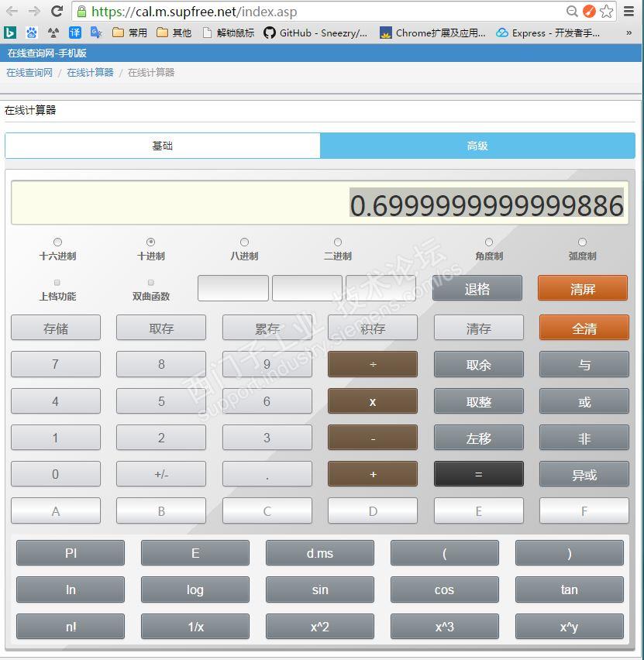Click the x^y power button
Screen dimensions: 644x660
pos(570,627)
